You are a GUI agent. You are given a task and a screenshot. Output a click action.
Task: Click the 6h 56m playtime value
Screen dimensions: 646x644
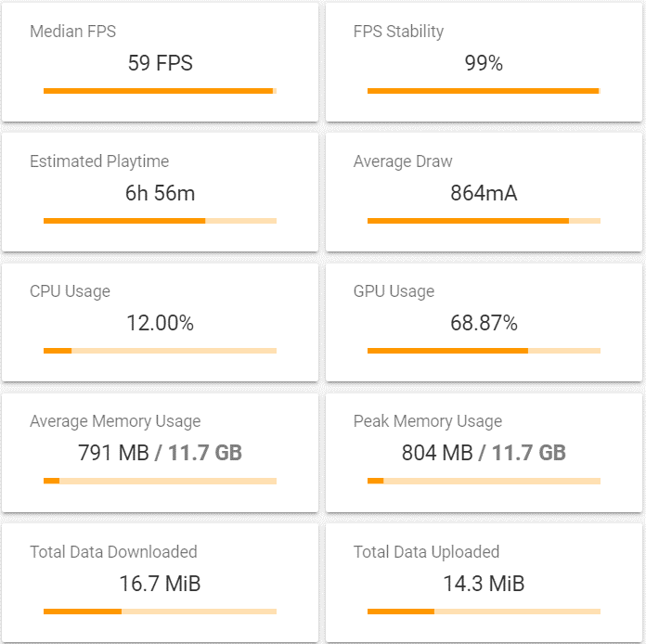(x=160, y=193)
